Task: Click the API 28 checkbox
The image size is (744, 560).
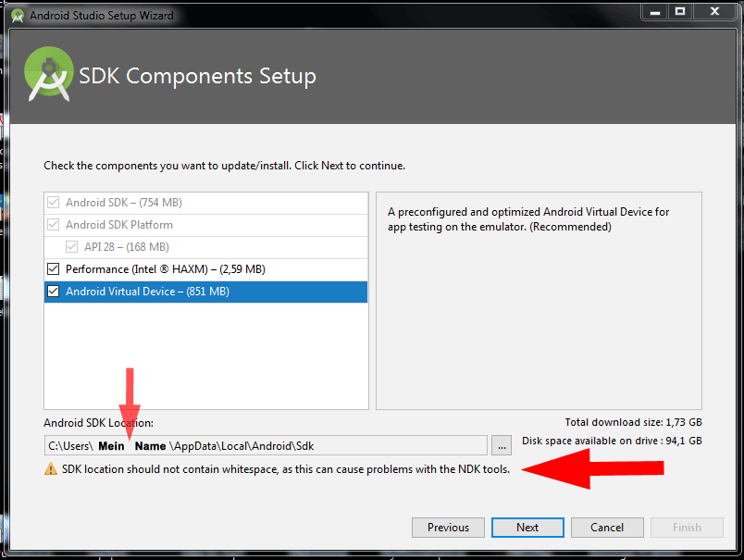Action: pyautogui.click(x=71, y=247)
